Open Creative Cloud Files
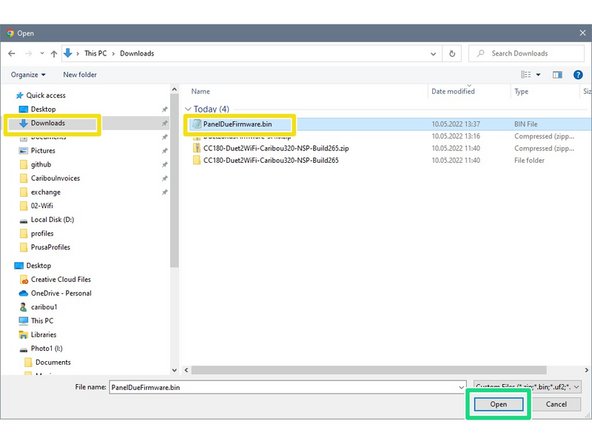The height and width of the screenshot is (444, 592). point(60,280)
